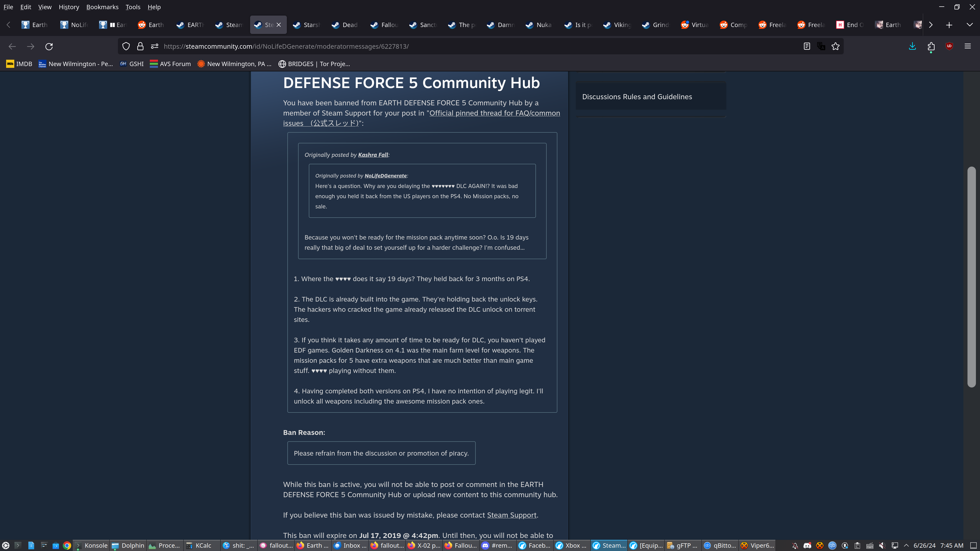Open extensions puzzle icon
The image size is (980, 551).
931,46
